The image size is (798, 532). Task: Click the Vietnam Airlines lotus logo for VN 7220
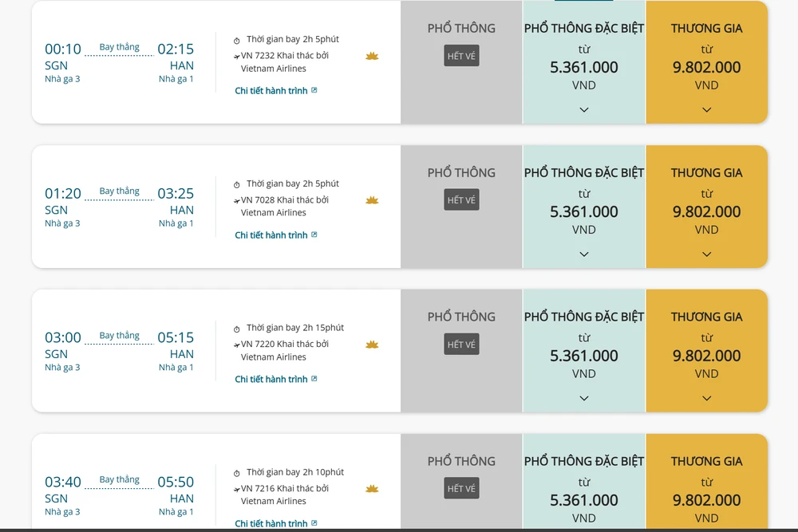tap(372, 345)
